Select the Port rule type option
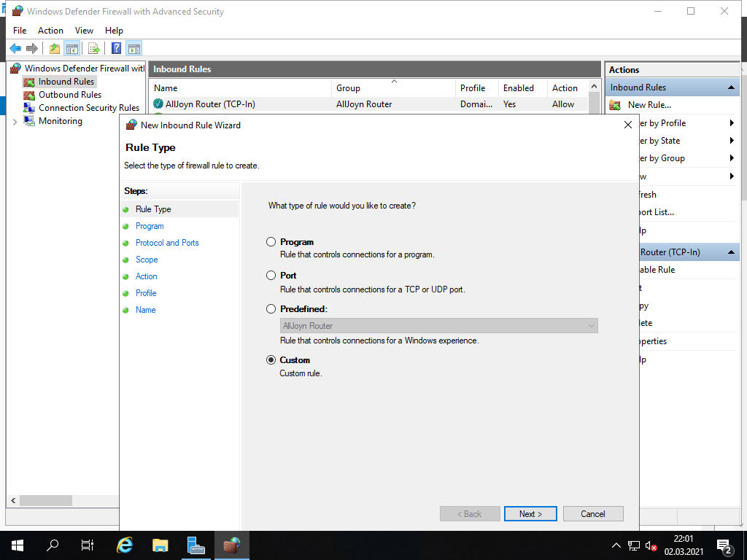Screen dimensions: 747x560 click(271, 276)
